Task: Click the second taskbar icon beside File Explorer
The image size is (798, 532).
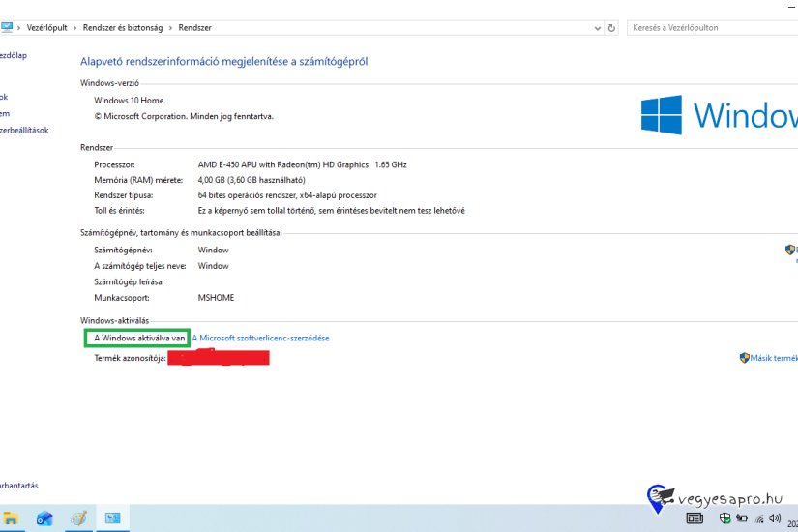Action: pyautogui.click(x=44, y=518)
